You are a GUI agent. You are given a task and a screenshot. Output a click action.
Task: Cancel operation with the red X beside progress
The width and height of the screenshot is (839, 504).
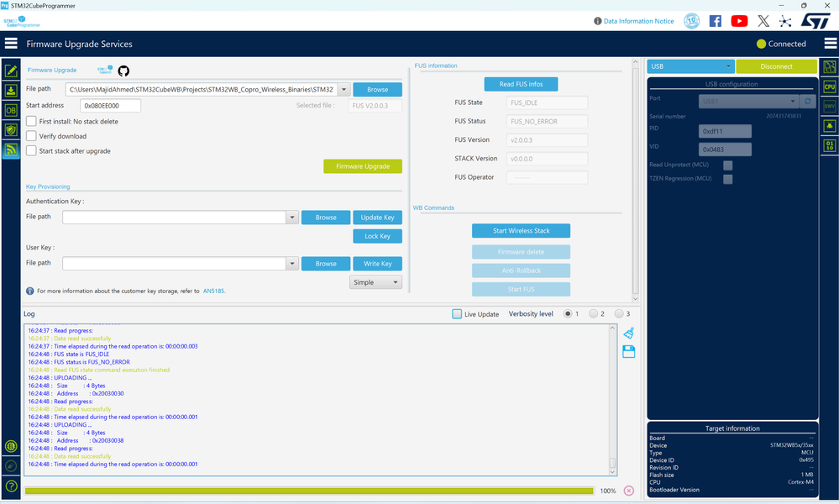tap(629, 491)
